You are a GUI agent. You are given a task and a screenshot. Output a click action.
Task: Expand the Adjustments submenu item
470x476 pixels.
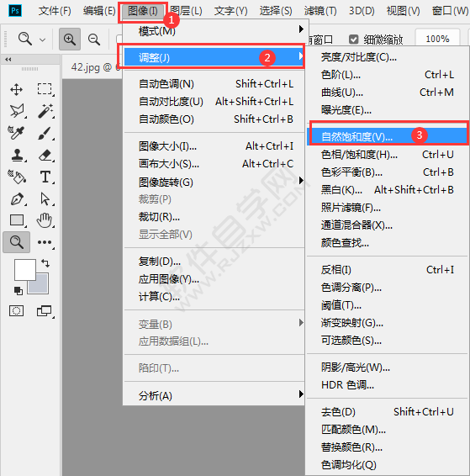214,57
